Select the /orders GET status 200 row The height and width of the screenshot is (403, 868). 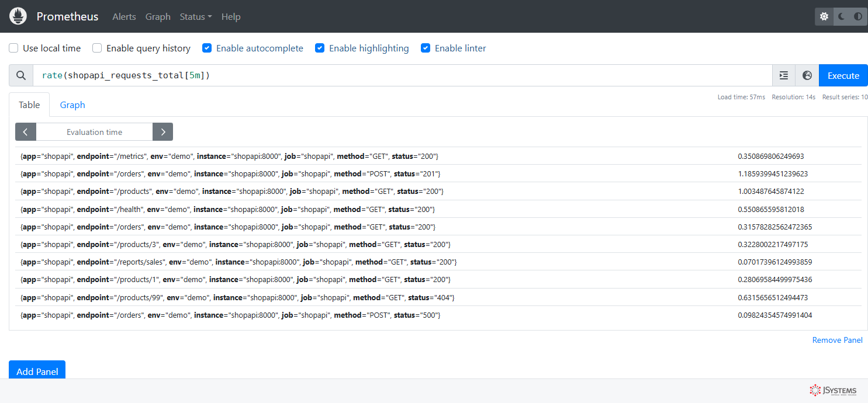(438, 227)
